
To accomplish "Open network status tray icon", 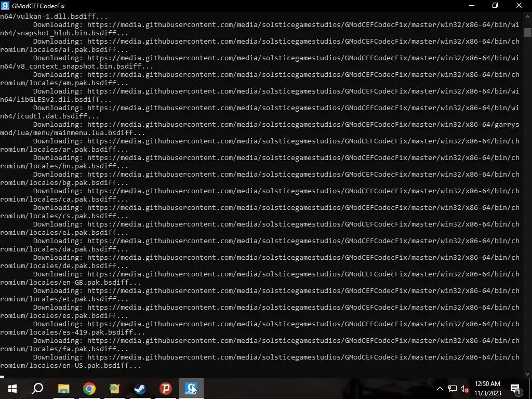I will (x=453, y=389).
